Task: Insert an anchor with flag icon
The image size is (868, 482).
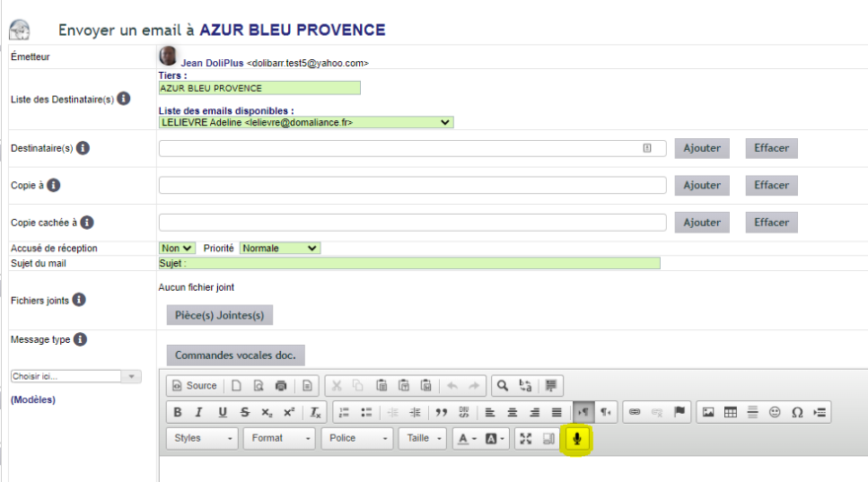Action: click(680, 412)
